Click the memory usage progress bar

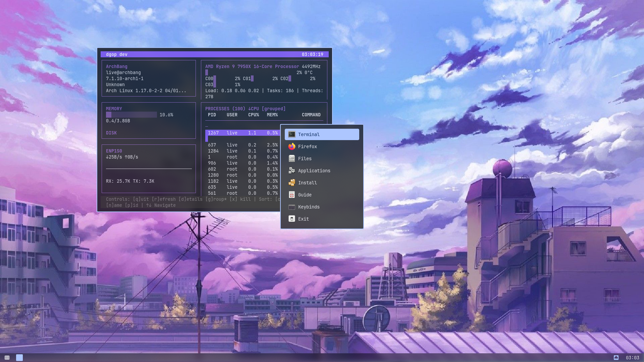[131, 115]
